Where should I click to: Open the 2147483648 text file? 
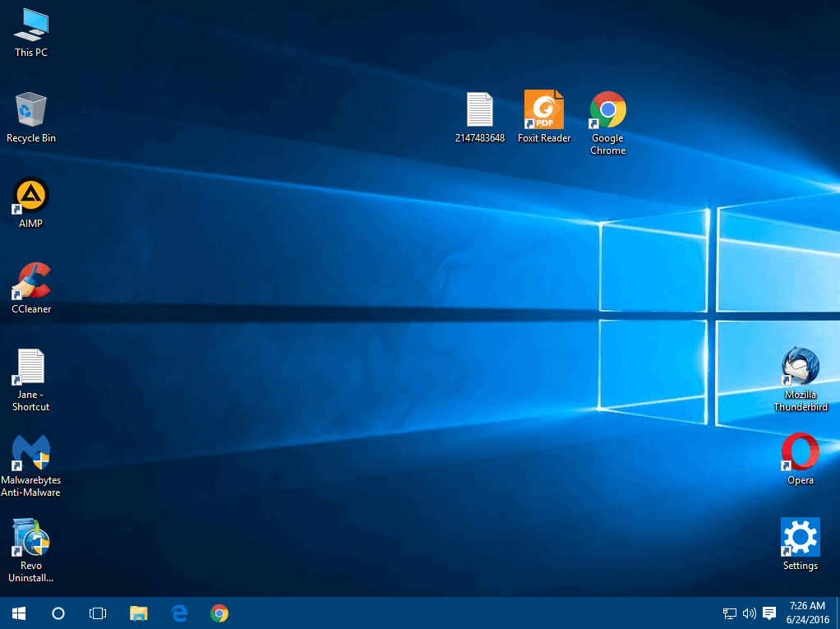(x=480, y=109)
